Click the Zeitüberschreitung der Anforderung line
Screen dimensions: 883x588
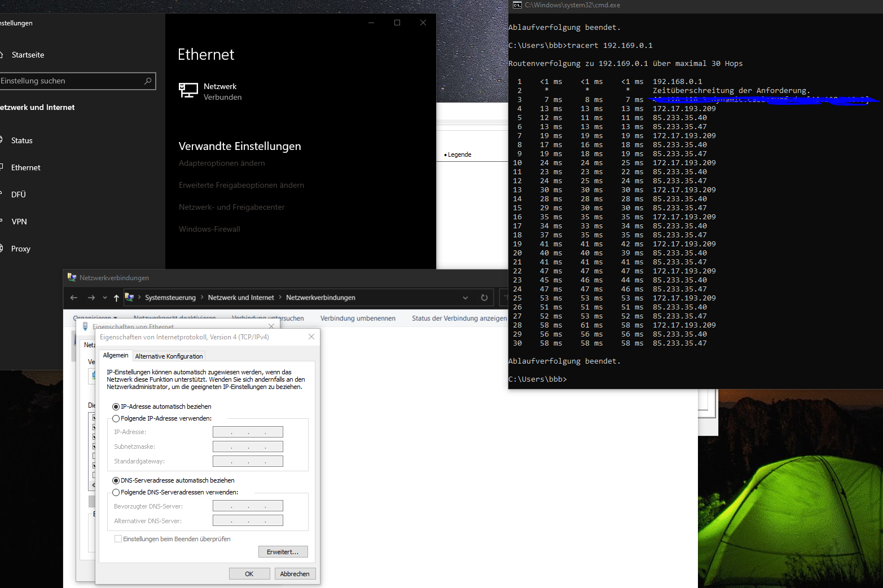[731, 91]
